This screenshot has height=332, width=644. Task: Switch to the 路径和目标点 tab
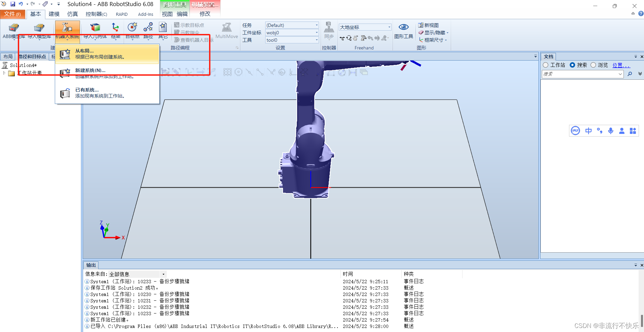pos(32,57)
